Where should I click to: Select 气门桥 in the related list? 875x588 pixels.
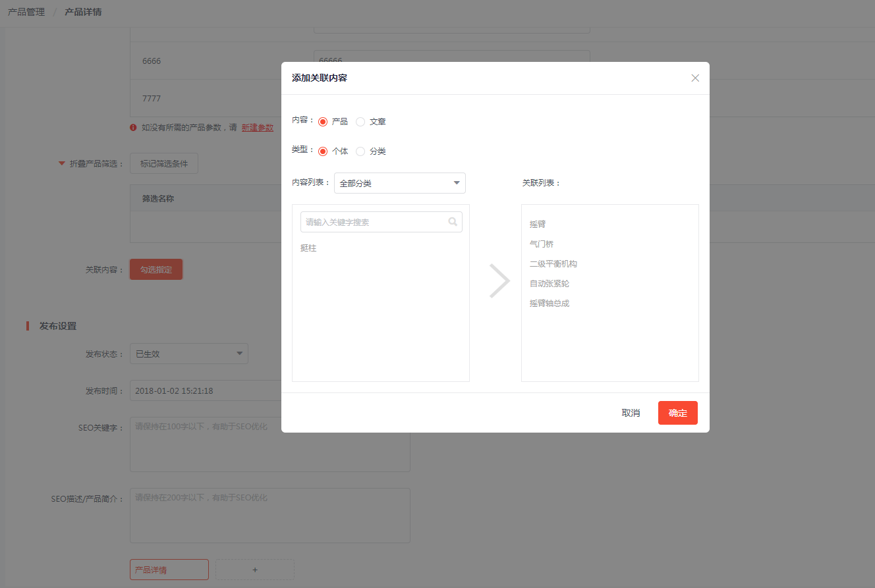click(x=542, y=244)
